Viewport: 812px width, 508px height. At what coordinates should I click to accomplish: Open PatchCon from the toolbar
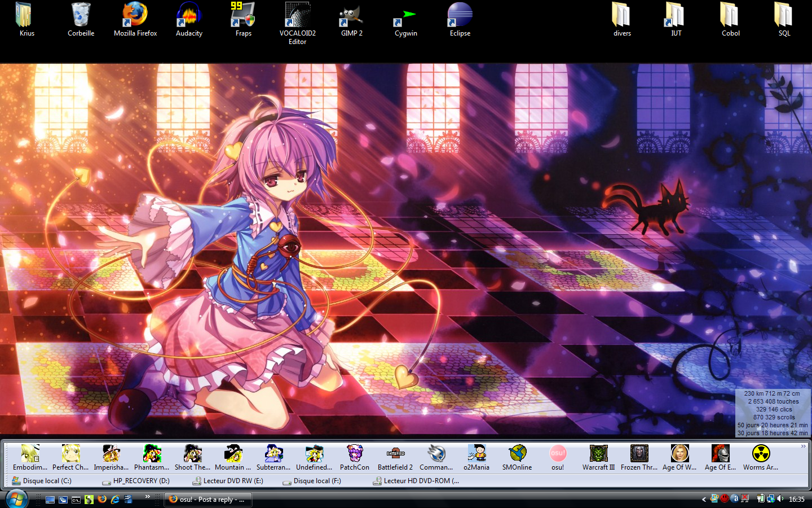(x=355, y=458)
